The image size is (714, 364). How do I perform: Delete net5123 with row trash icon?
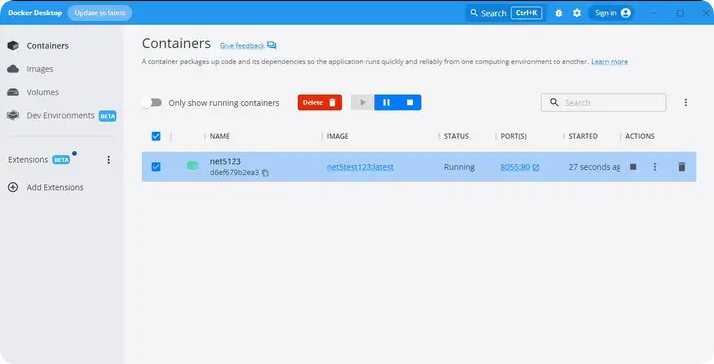tap(682, 167)
